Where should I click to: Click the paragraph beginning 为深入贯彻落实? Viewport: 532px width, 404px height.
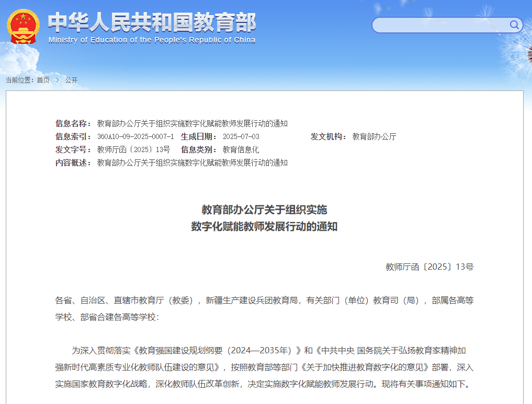click(264, 367)
